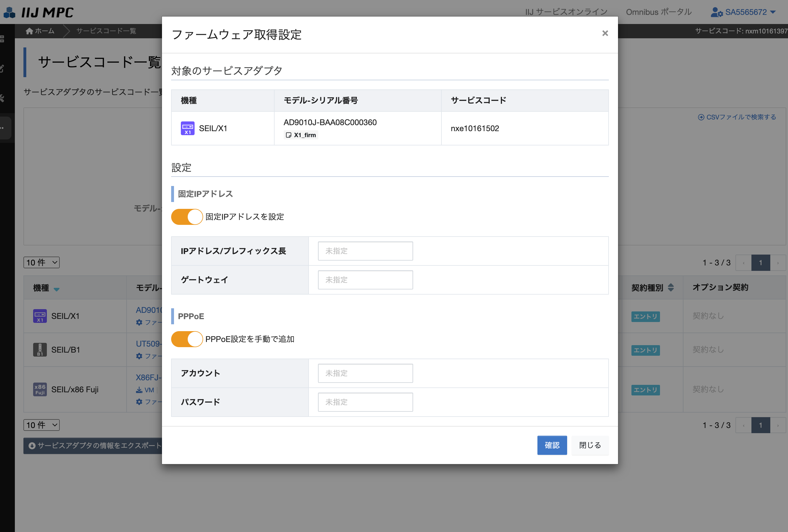
Task: Click the wrench icon in the left sidebar
Action: pyautogui.click(x=2, y=98)
